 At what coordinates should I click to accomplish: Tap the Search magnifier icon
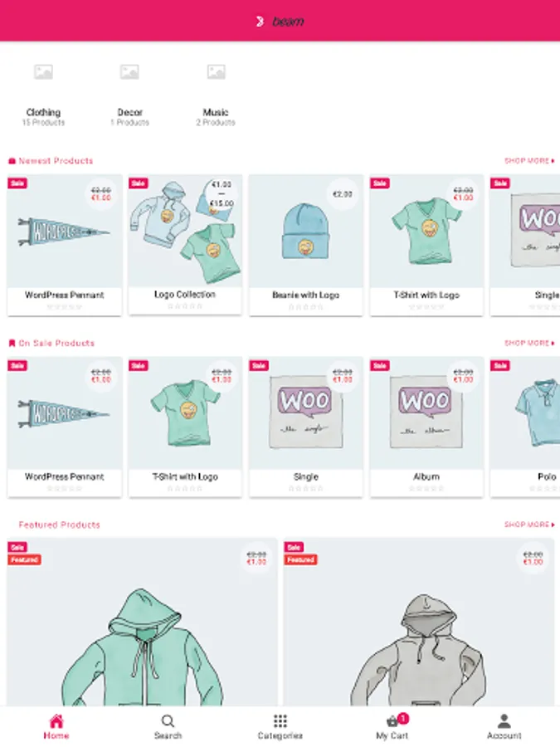(x=168, y=720)
